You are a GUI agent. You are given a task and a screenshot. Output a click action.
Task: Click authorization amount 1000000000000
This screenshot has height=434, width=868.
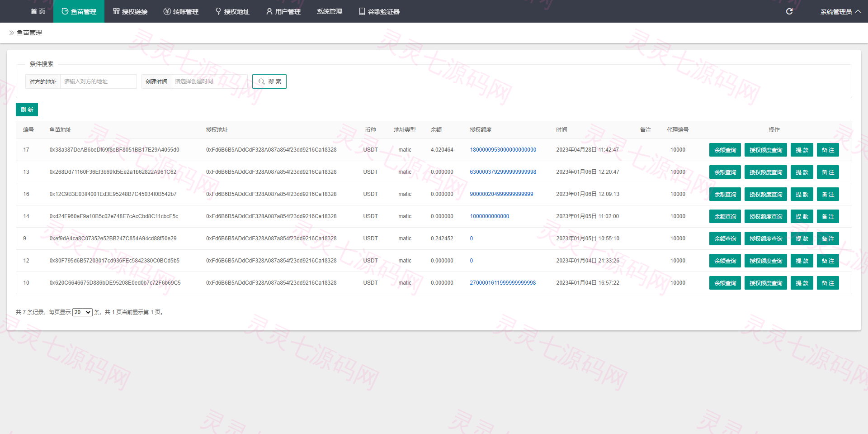pos(490,216)
